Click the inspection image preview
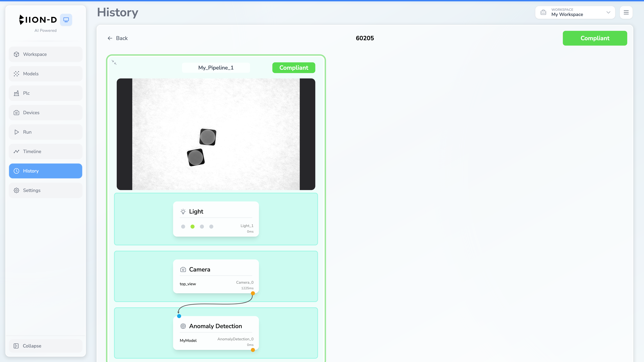 pyautogui.click(x=216, y=134)
